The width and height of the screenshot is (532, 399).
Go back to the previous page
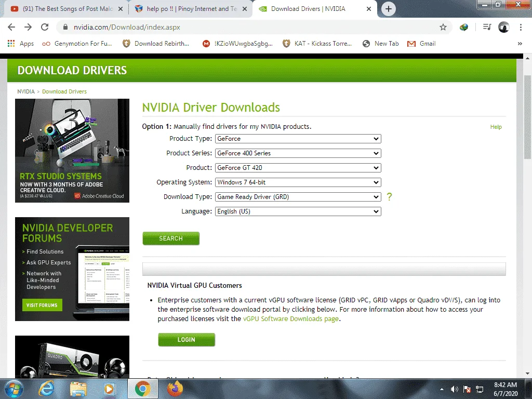(x=11, y=27)
